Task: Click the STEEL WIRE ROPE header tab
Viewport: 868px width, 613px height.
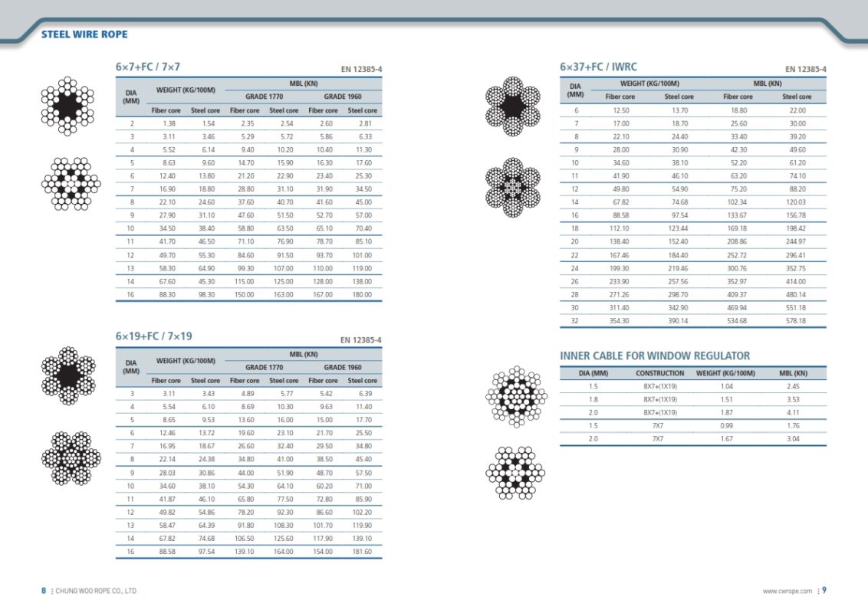Action: pyautogui.click(x=84, y=34)
